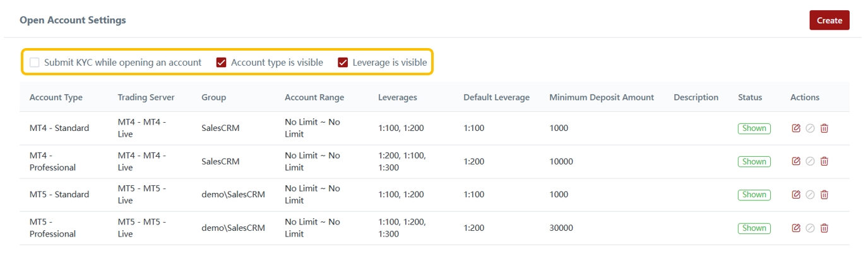
Task: Uncheck Account type is visible
Action: click(222, 63)
